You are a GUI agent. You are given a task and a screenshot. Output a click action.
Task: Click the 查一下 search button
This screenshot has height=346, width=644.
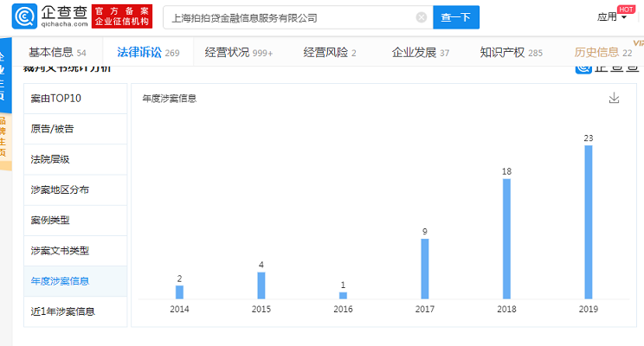tap(455, 17)
